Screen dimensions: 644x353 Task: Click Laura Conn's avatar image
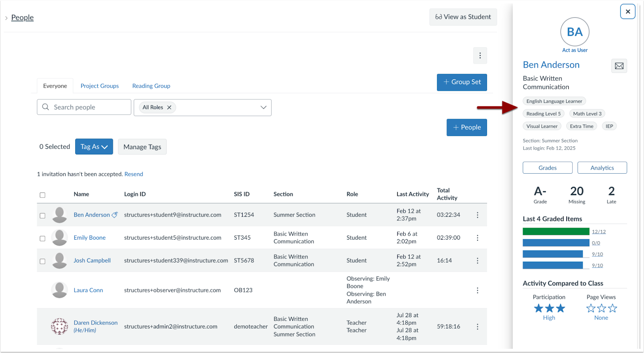click(x=60, y=290)
